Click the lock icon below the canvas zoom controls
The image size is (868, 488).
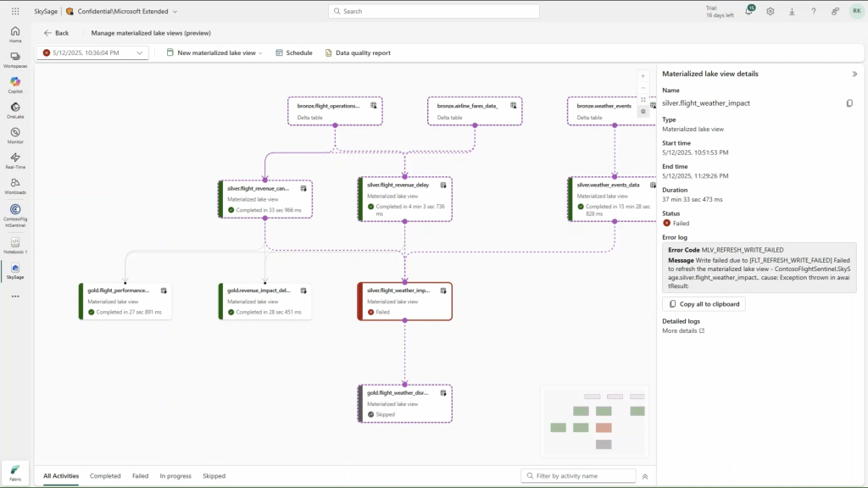[643, 111]
